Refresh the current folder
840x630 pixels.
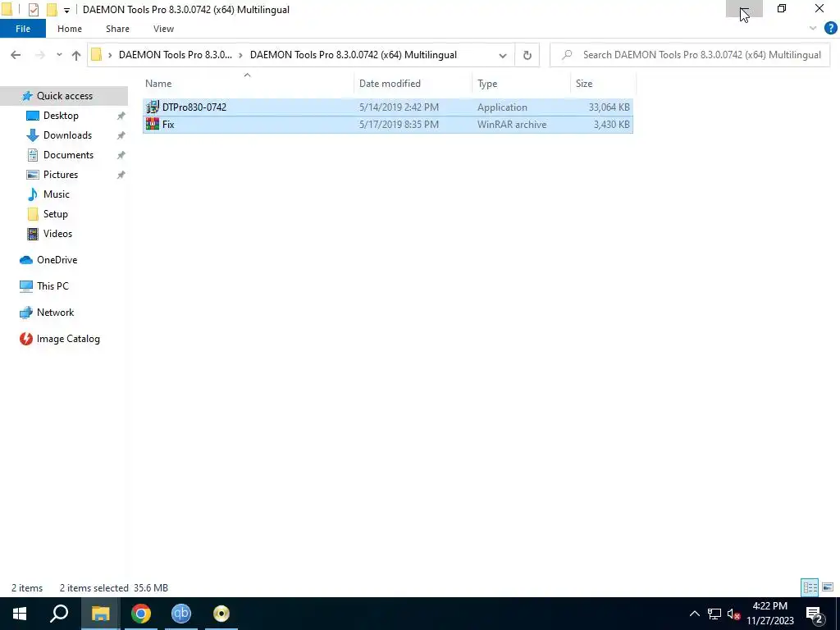pyautogui.click(x=527, y=55)
